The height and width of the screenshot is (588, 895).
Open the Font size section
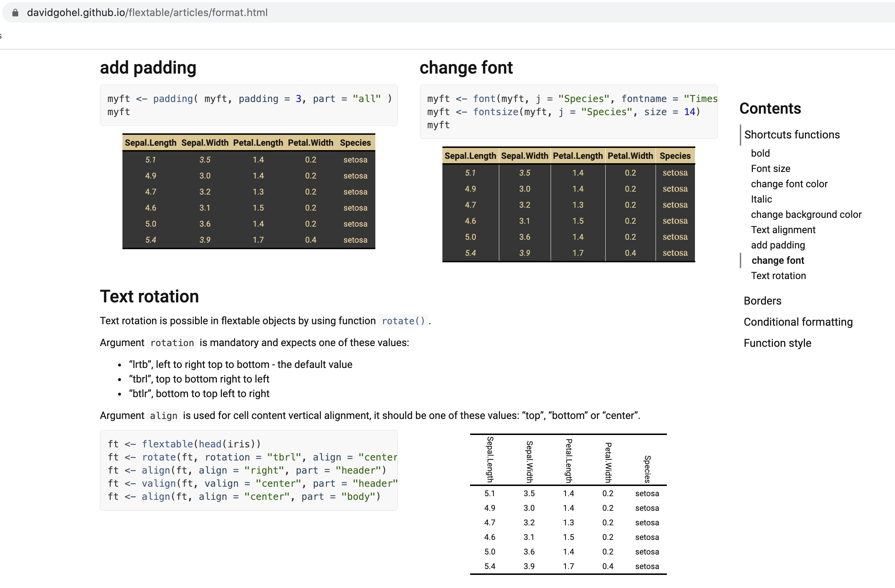point(770,168)
